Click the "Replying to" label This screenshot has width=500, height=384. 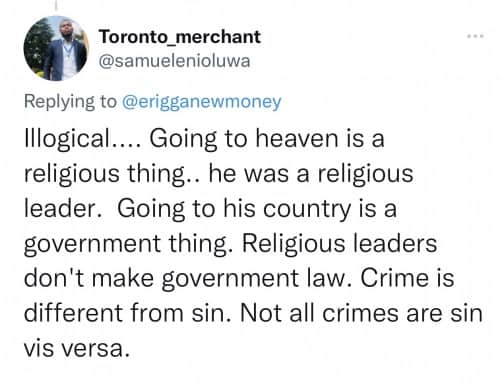click(70, 102)
